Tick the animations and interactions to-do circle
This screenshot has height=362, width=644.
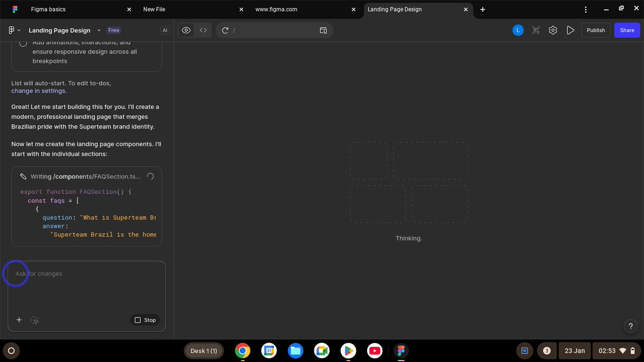coord(23,43)
